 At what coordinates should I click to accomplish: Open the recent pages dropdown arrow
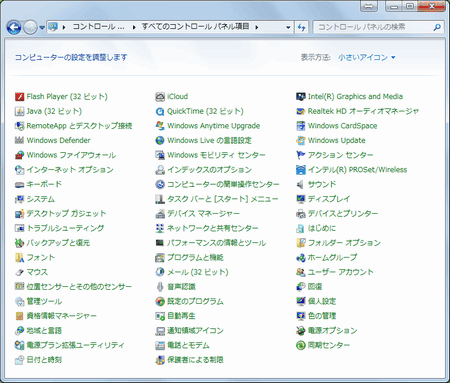42,27
